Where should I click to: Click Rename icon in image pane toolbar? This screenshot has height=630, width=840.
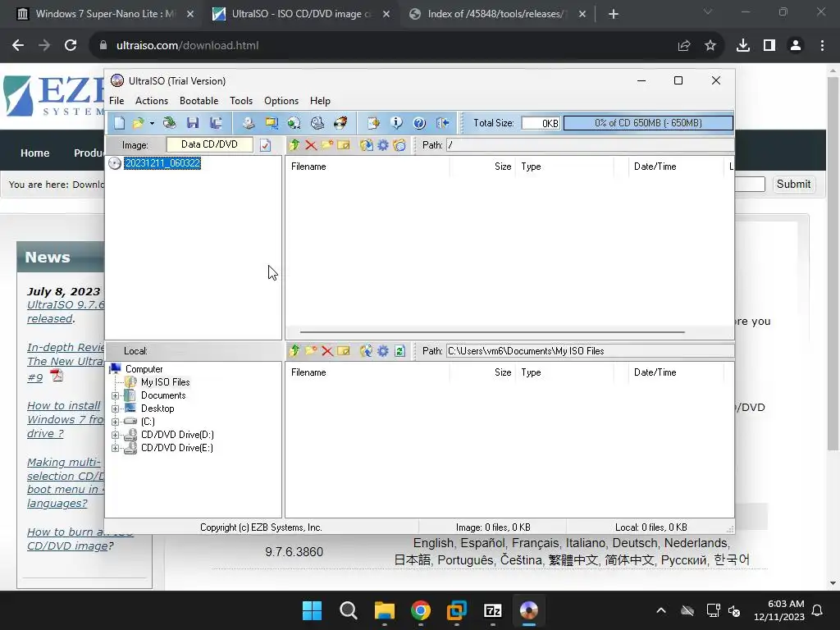344,145
